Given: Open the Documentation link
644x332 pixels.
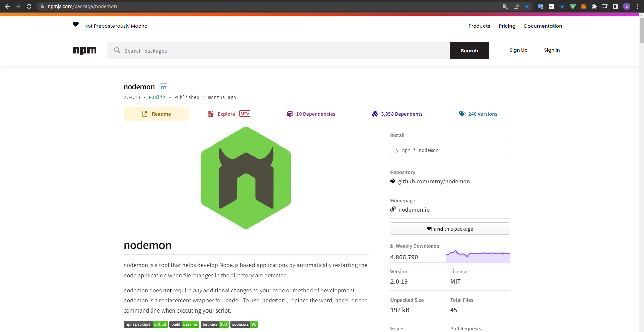Looking at the screenshot, I should point(543,26).
